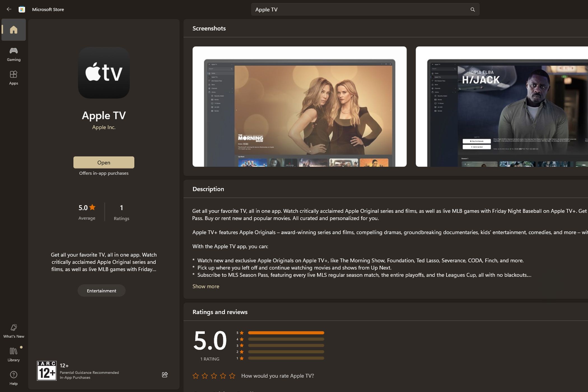The height and width of the screenshot is (392, 588).
Task: Rate Apple TV three stars
Action: [214, 376]
